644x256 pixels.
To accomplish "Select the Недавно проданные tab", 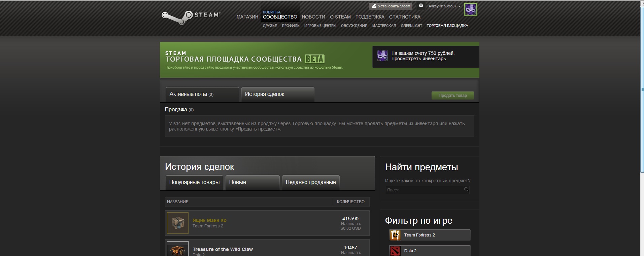I will [x=311, y=183].
